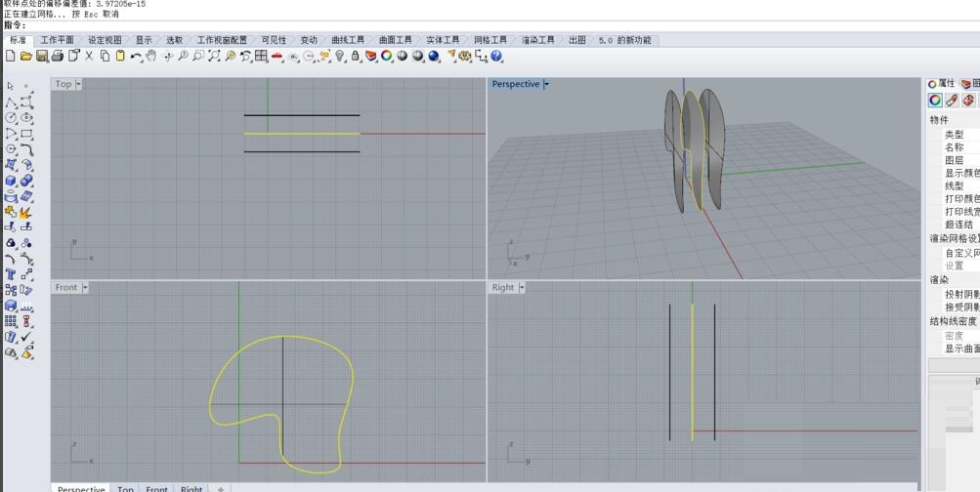This screenshot has height=492, width=980.
Task: Open the 曲线工具 toolbar tab
Action: [x=347, y=40]
